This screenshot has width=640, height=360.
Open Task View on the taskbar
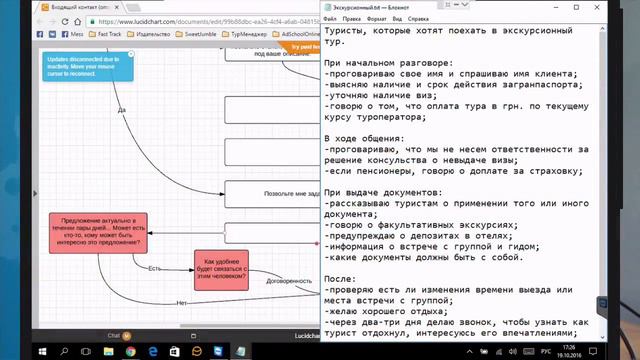(86, 351)
